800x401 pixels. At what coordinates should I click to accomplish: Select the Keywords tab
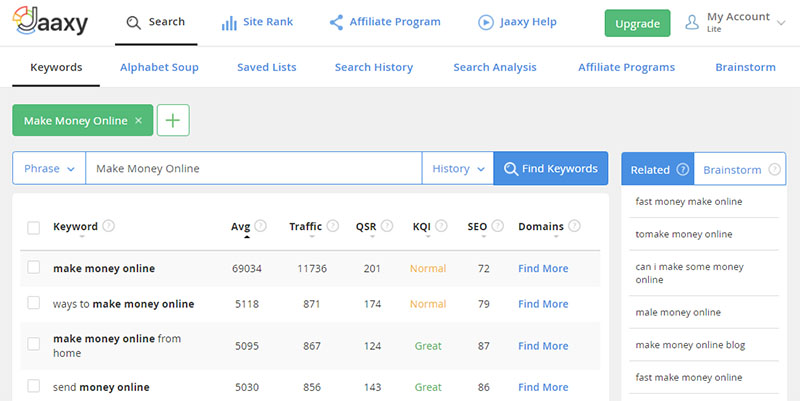click(56, 67)
